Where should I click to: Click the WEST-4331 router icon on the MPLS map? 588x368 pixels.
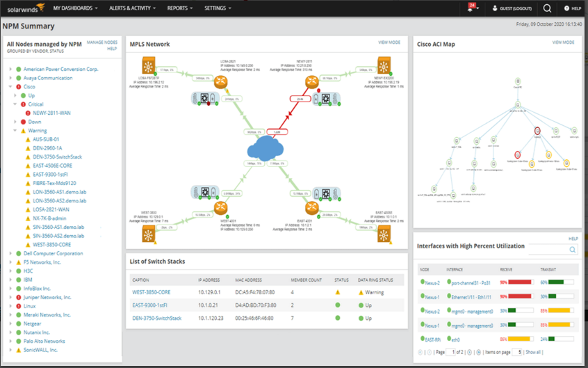pos(221,208)
